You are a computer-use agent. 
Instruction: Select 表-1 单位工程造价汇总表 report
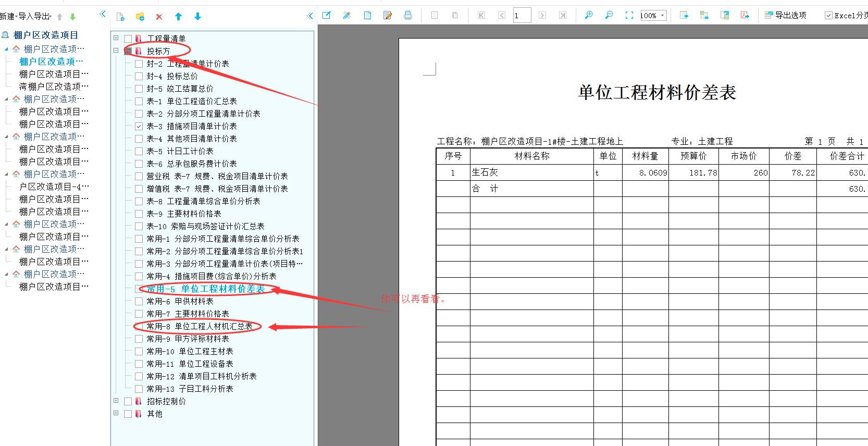[192, 101]
